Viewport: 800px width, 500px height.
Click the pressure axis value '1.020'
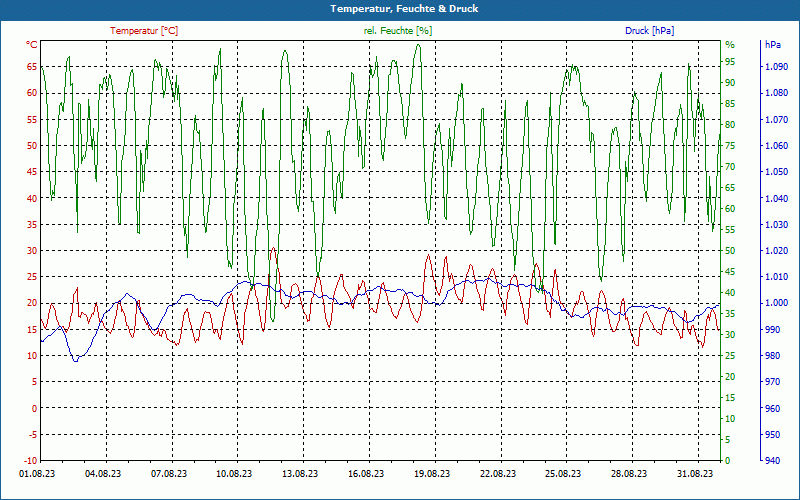tap(777, 250)
